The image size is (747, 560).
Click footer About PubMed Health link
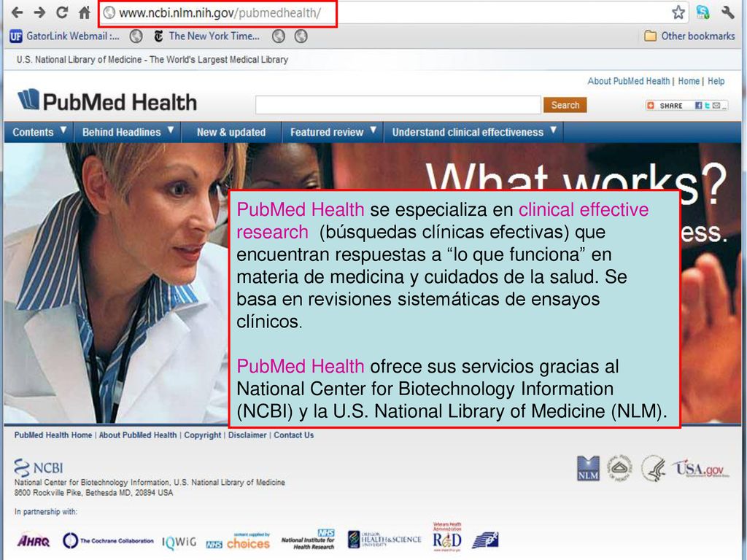coord(138,435)
